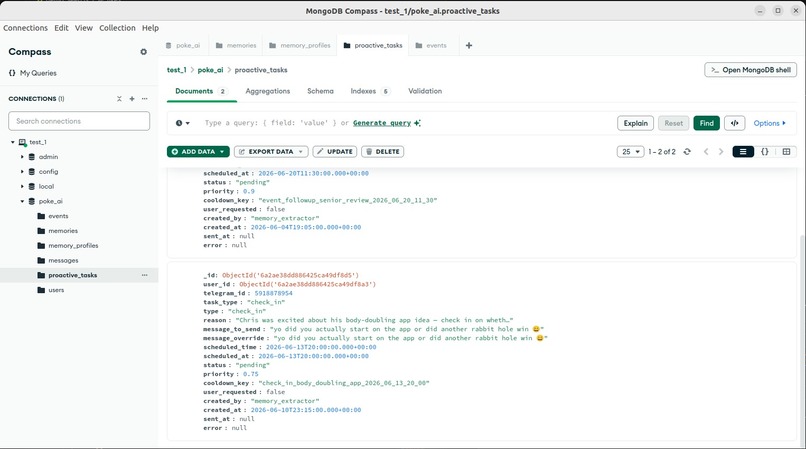Open query history clock dropdown
The width and height of the screenshot is (806, 449).
point(182,123)
